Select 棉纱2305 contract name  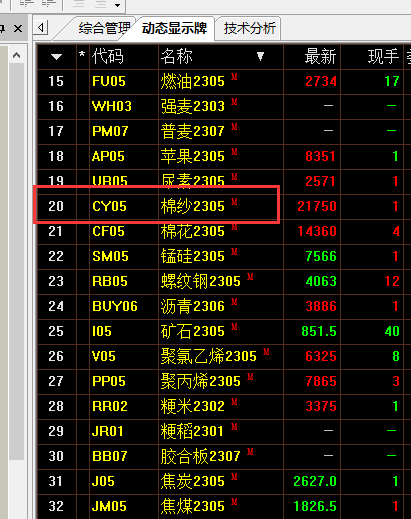tap(193, 206)
